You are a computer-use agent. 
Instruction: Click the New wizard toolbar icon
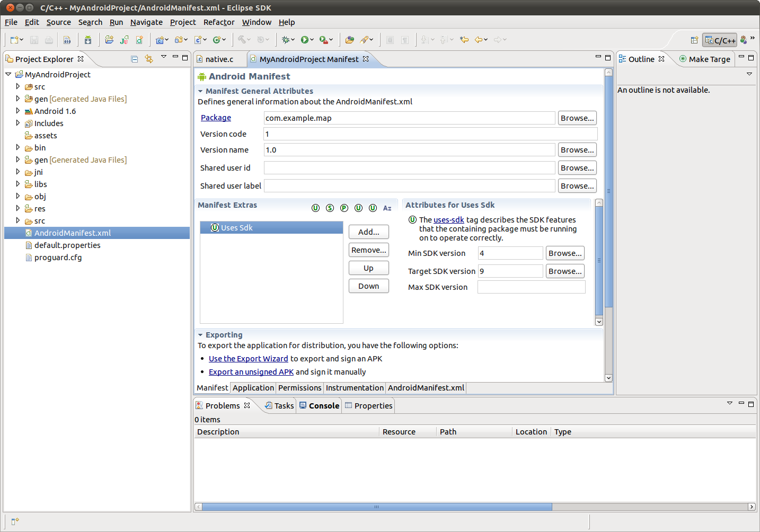tap(14, 40)
